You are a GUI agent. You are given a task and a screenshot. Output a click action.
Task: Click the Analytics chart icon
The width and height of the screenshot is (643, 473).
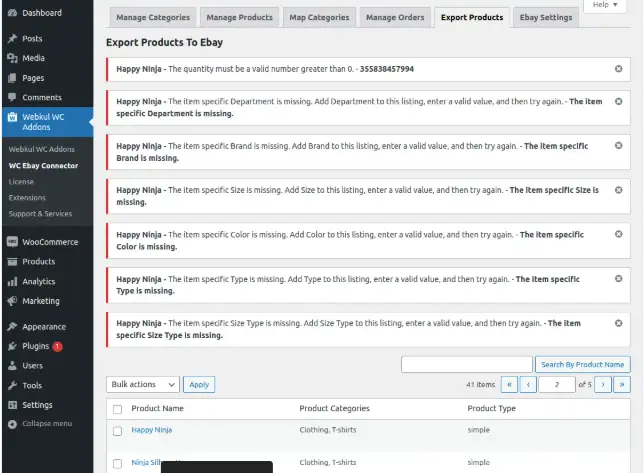pos(11,282)
